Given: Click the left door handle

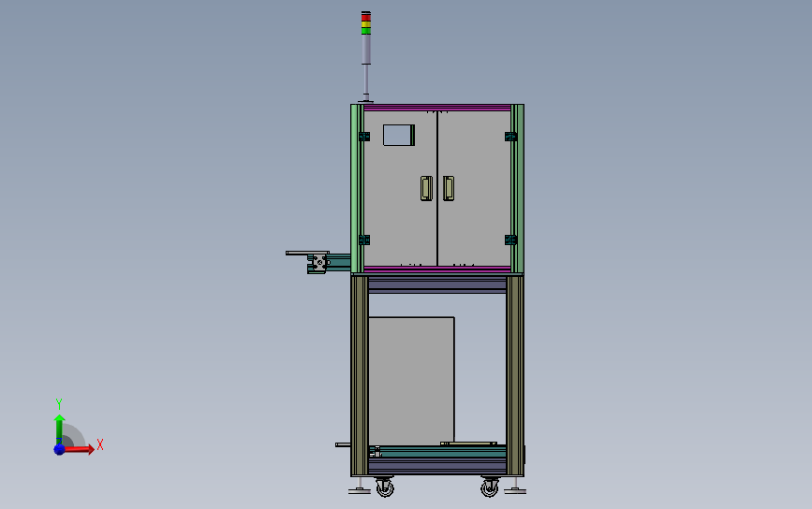Looking at the screenshot, I should click(x=426, y=188).
